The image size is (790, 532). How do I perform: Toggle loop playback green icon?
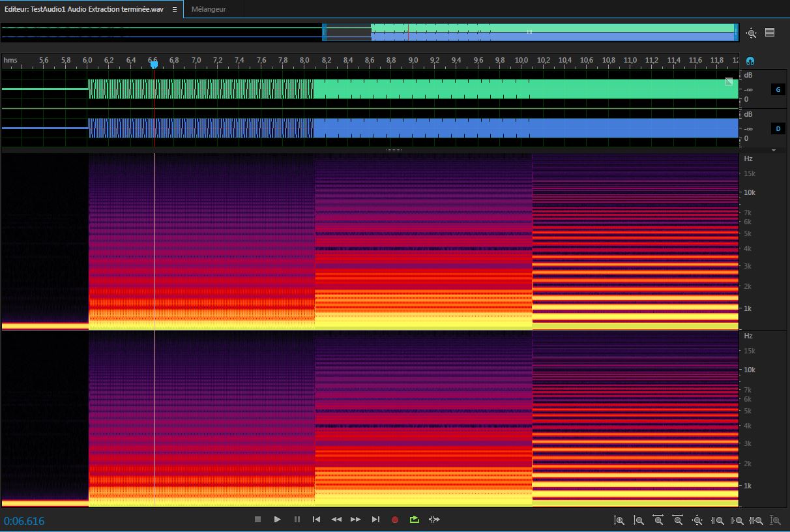(414, 520)
